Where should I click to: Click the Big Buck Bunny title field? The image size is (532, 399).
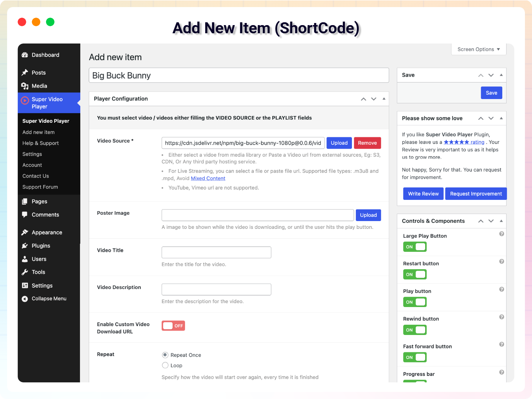coord(239,75)
